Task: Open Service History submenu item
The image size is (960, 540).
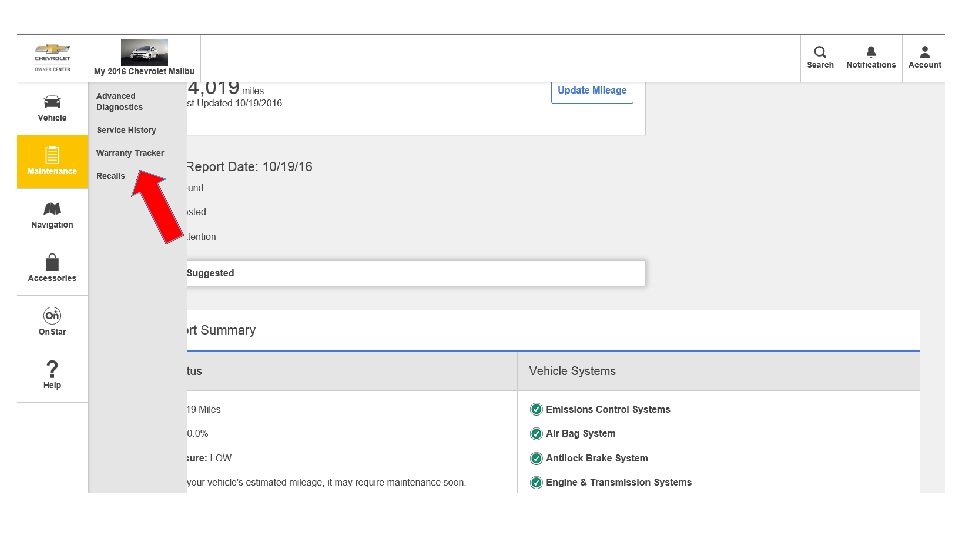Action: (126, 130)
